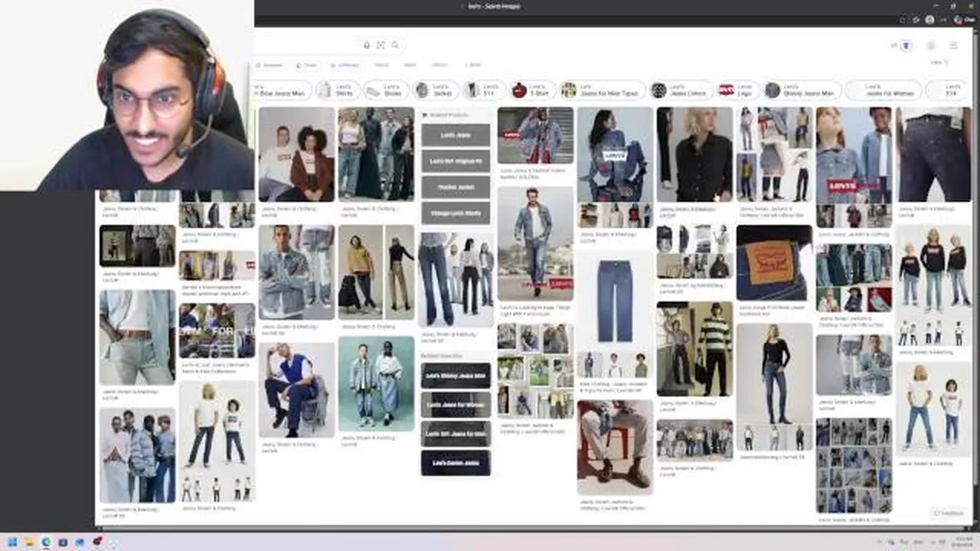The width and height of the screenshot is (980, 551).
Task: Select the Levi's Shoes suggestion chip
Action: tap(385, 90)
